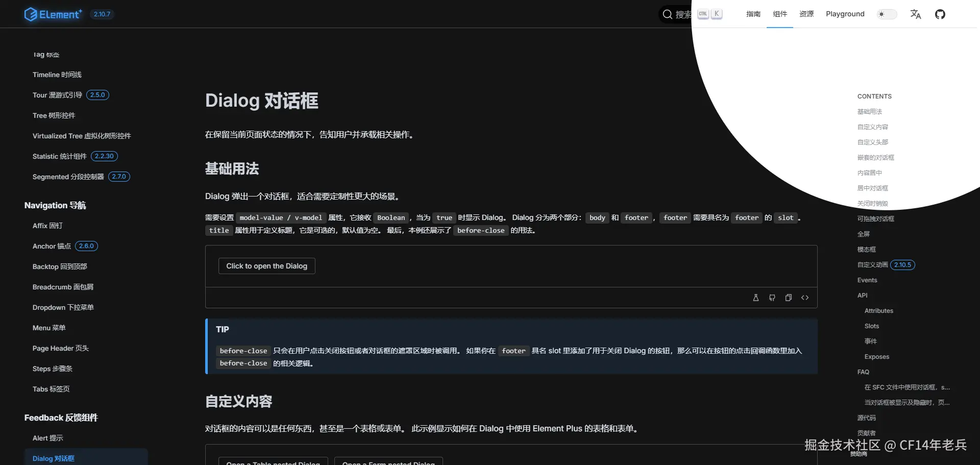Select Backtop 回到顶部 in sidebar
980x465 pixels.
[60, 266]
